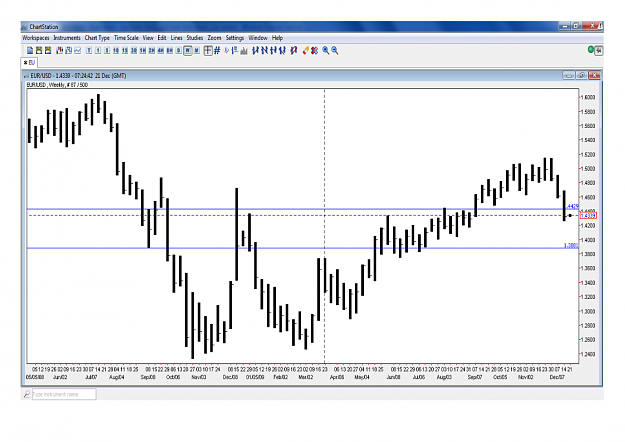Image resolution: width=625 pixels, height=442 pixels.
Task: Open the Zoom menu
Action: coord(214,38)
